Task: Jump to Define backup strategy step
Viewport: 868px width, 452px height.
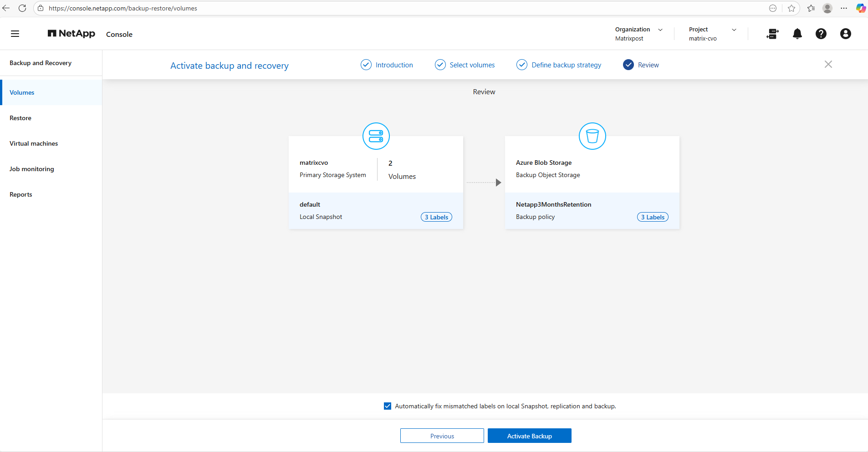Action: tap(566, 65)
